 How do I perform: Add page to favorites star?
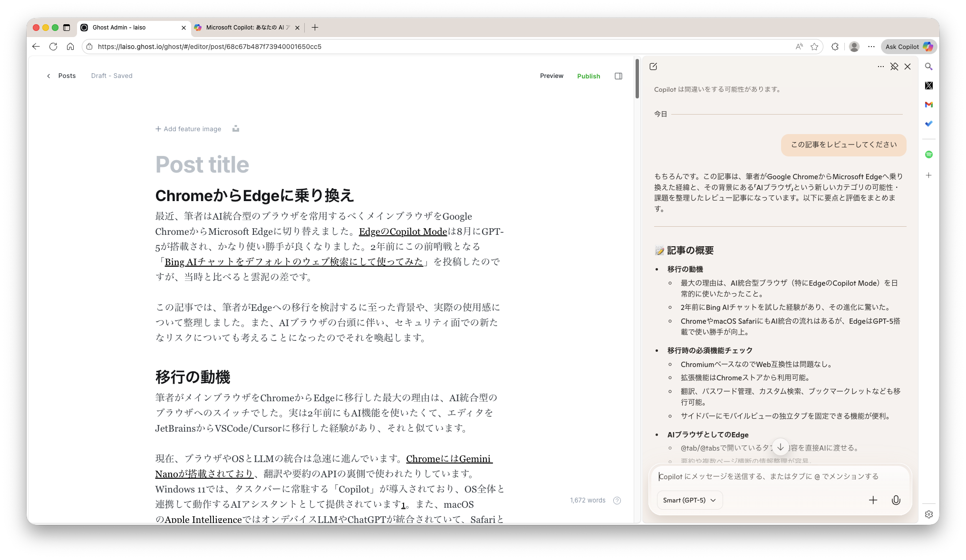coord(814,47)
